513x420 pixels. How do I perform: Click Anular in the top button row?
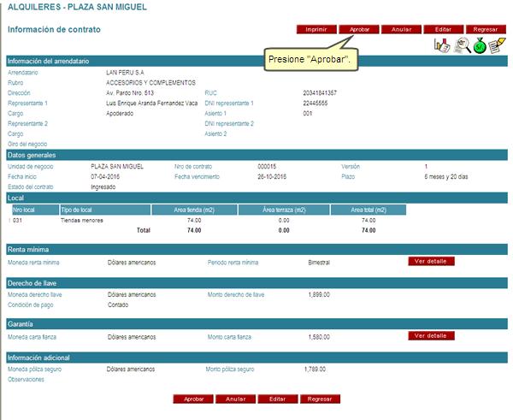402,29
